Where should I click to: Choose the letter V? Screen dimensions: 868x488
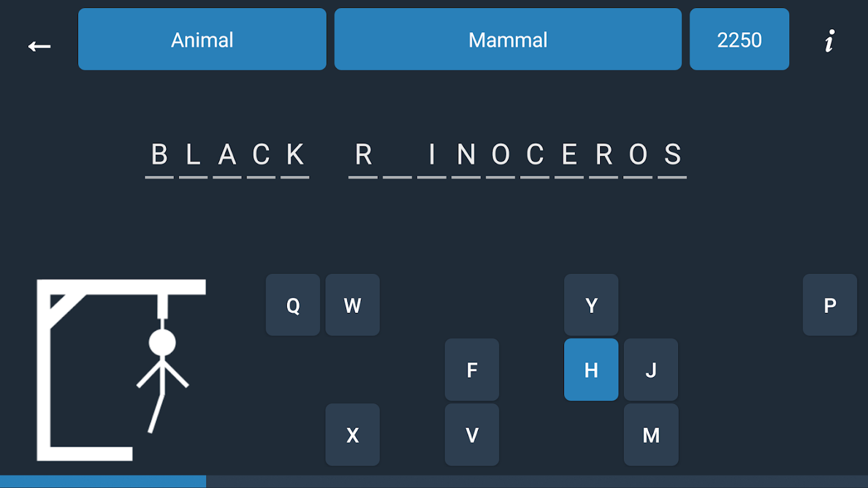coord(472,435)
